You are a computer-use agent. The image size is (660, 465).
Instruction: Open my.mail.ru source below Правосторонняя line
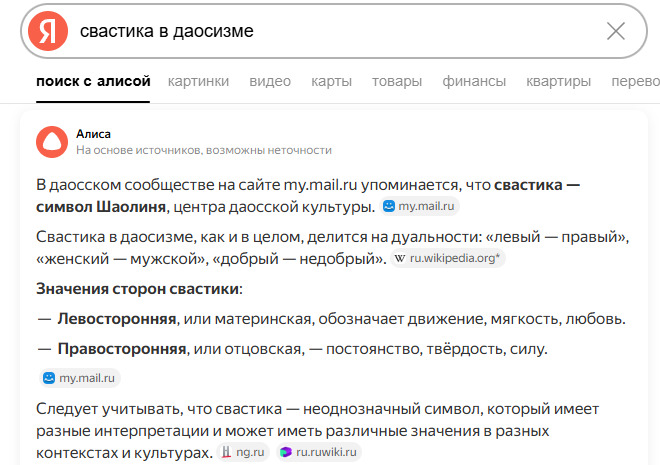(x=80, y=378)
